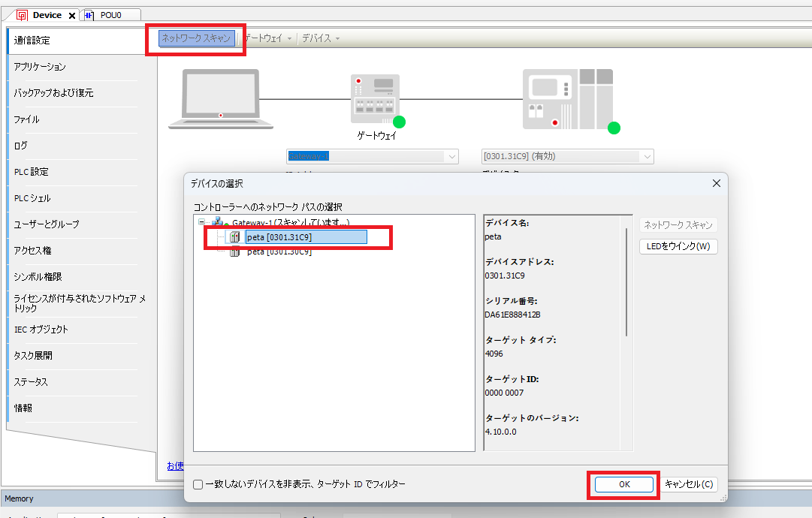Click ネットワーク スキャン in the top toolbar
The image size is (812, 518).
tap(196, 38)
